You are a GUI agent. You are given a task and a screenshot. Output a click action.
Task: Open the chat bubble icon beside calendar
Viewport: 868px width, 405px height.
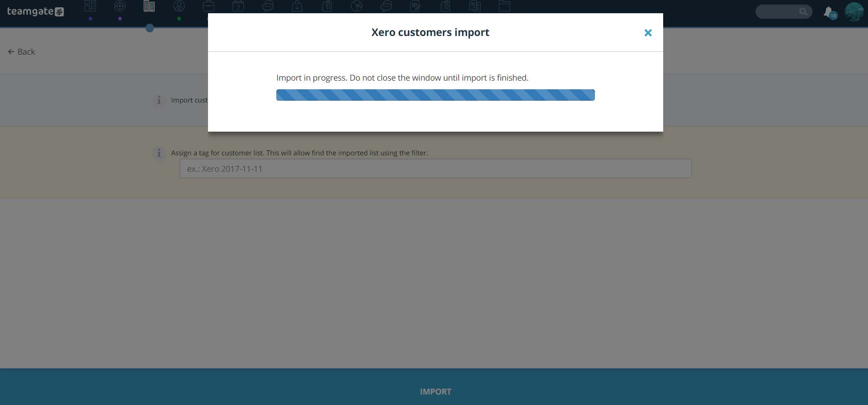pos(268,6)
